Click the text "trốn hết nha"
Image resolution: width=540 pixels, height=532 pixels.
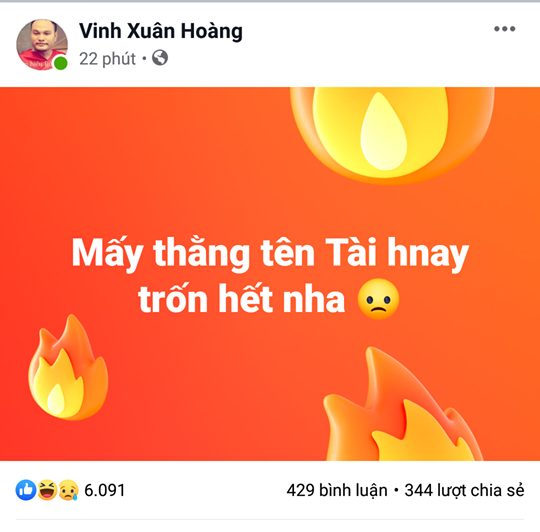(241, 299)
